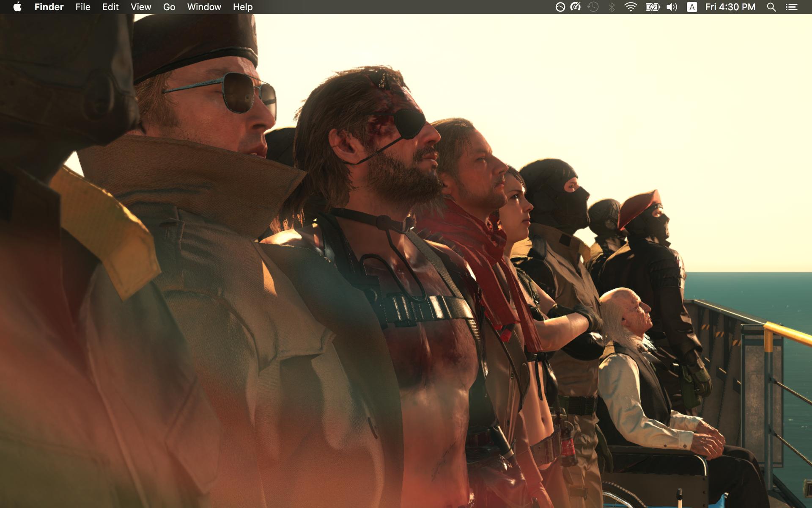Show the battery charging status menu

coord(653,7)
